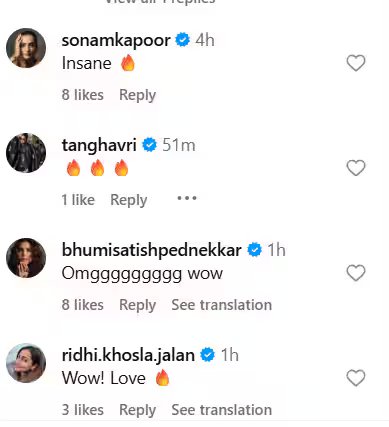Visit the tanghavri username link
This screenshot has height=427, width=389.
click(x=99, y=145)
